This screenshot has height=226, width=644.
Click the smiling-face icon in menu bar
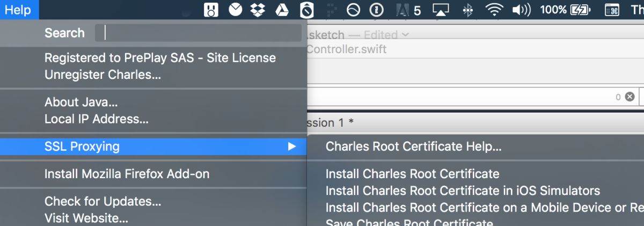pyautogui.click(x=211, y=9)
